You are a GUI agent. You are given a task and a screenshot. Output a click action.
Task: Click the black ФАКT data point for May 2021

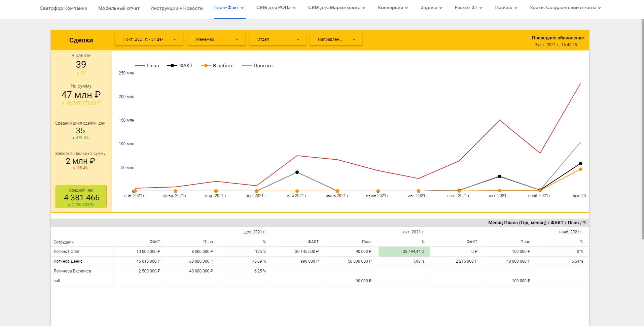coord(297,172)
